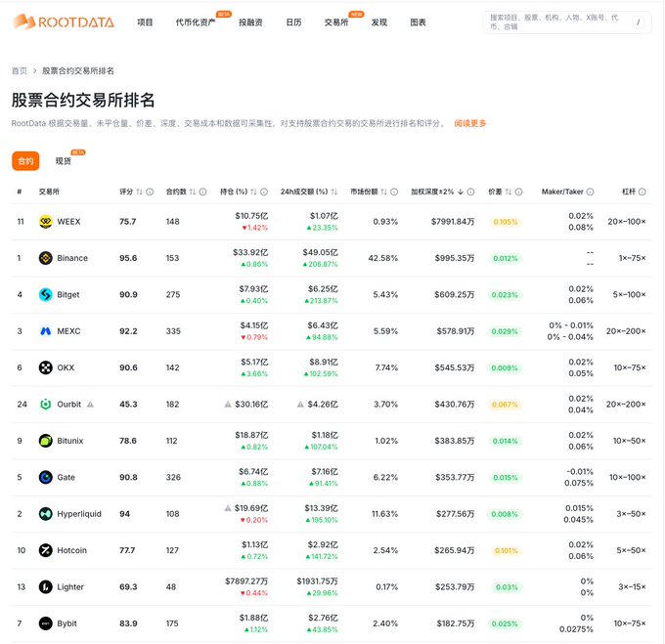
Task: Click the OKX exchange logo icon
Action: point(45,367)
